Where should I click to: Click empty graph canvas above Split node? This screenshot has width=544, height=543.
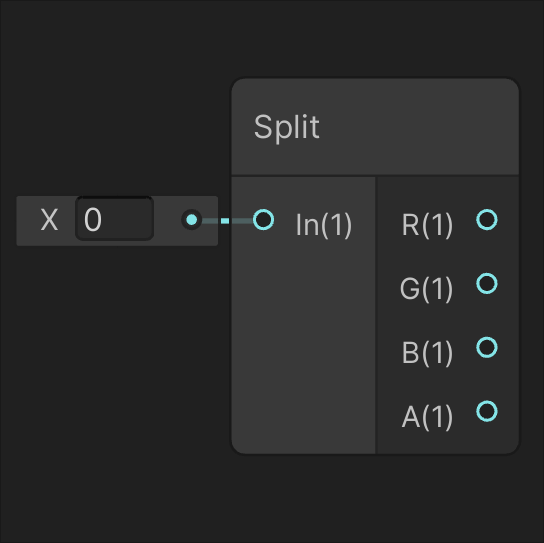coord(375,38)
